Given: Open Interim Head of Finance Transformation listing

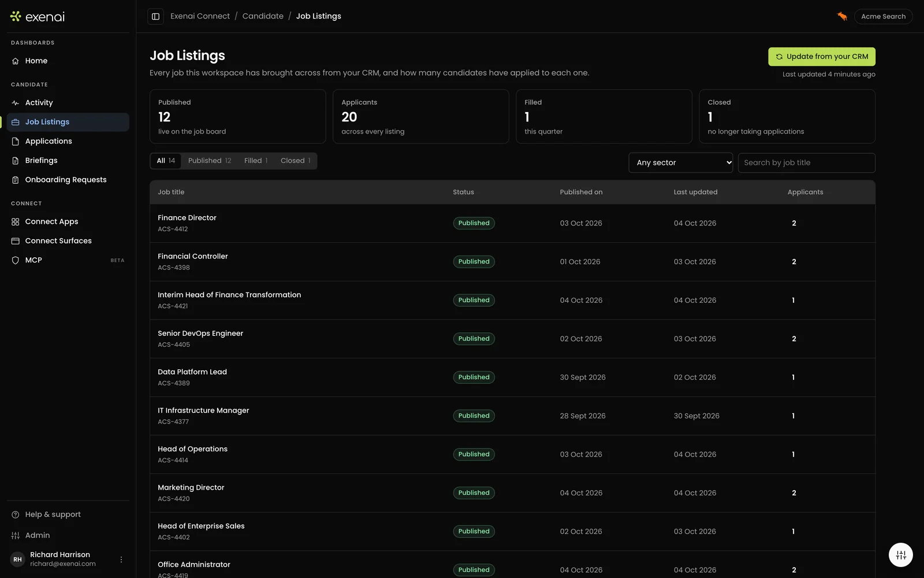Looking at the screenshot, I should 512,300.
